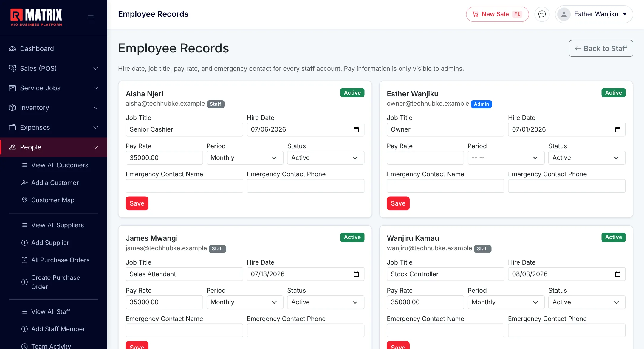Collapse the People menu section
Image resolution: width=644 pixels, height=349 pixels.
(x=54, y=147)
